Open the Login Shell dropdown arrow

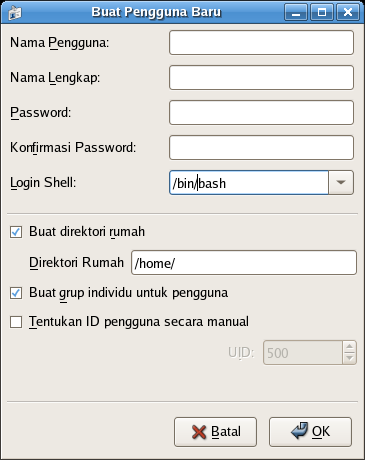tap(341, 182)
